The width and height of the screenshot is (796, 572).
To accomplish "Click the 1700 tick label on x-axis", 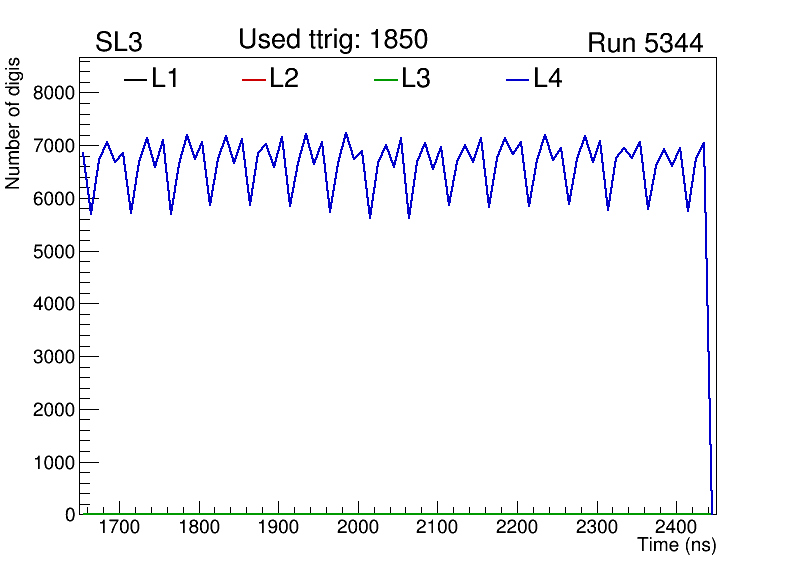I will [x=119, y=527].
